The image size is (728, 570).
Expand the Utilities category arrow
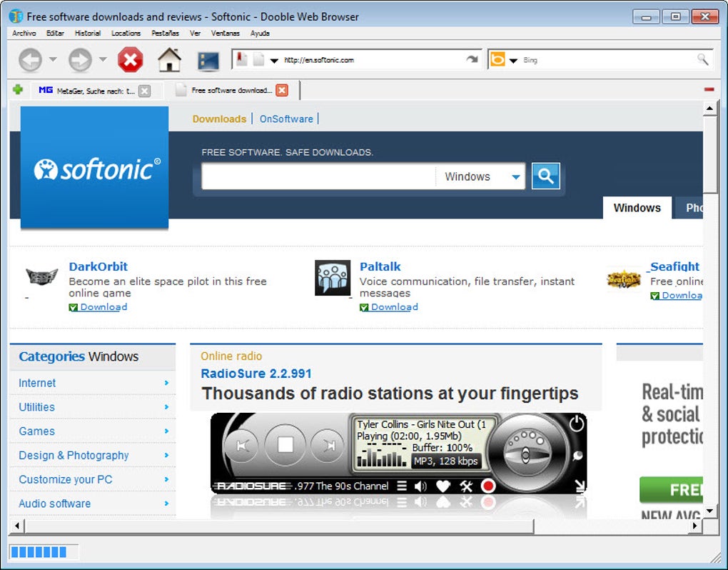(166, 406)
